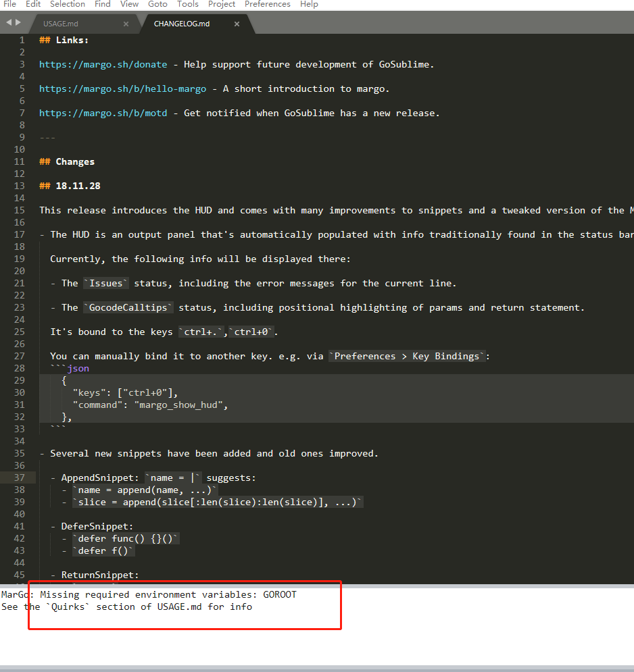Viewport: 634px width, 672px height.
Task: Click the horizontal scrollbar at window bottom
Action: coord(316,668)
